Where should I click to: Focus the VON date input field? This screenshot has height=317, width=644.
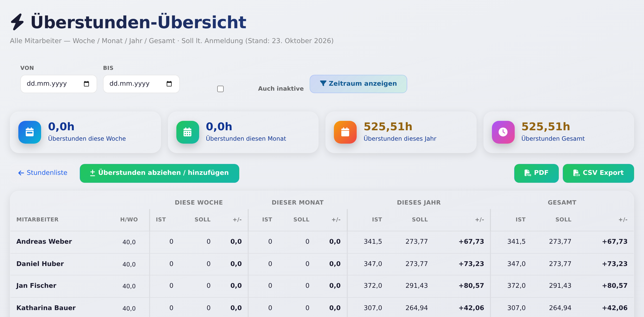[x=58, y=84]
